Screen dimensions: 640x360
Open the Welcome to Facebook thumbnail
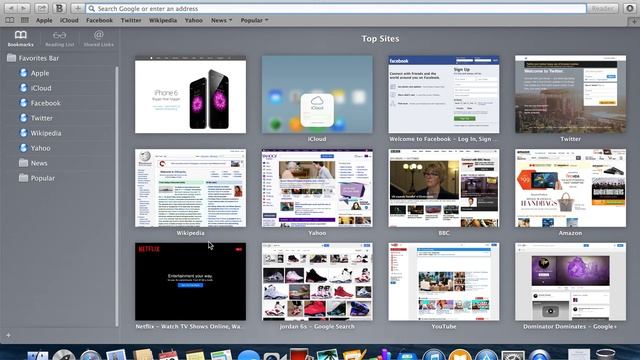[x=444, y=95]
